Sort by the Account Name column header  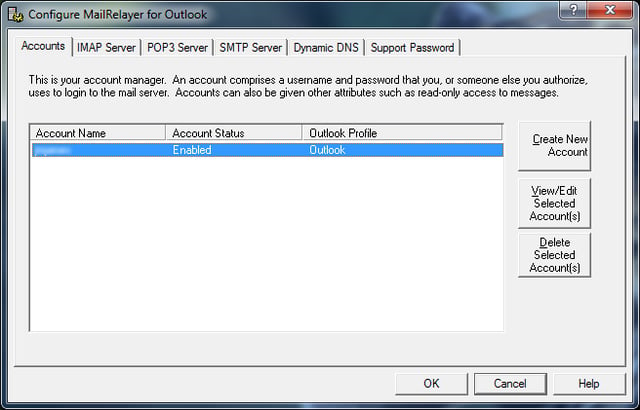coord(98,133)
